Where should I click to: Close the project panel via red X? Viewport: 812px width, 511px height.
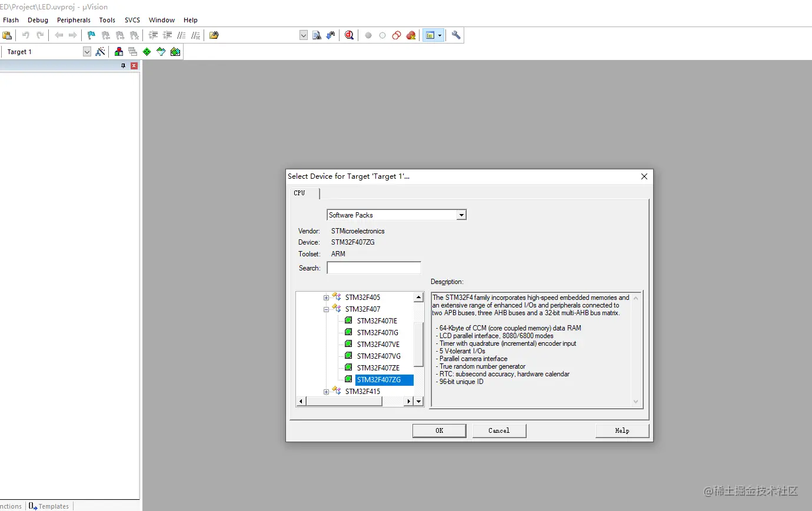click(x=134, y=66)
